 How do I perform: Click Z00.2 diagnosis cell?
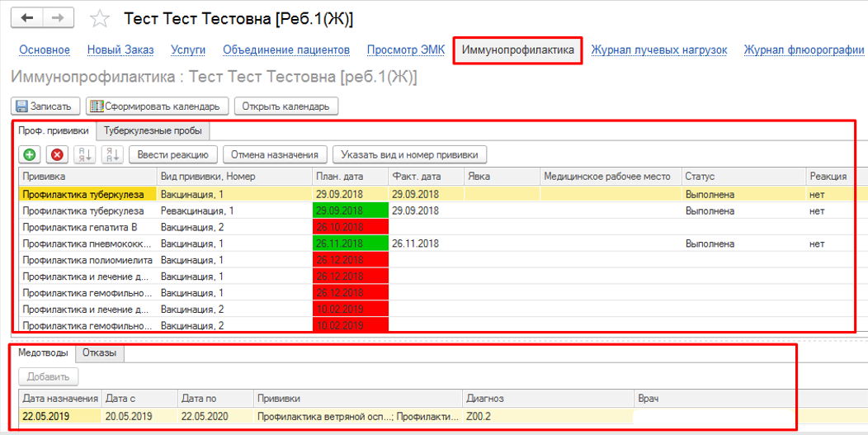pos(548,417)
